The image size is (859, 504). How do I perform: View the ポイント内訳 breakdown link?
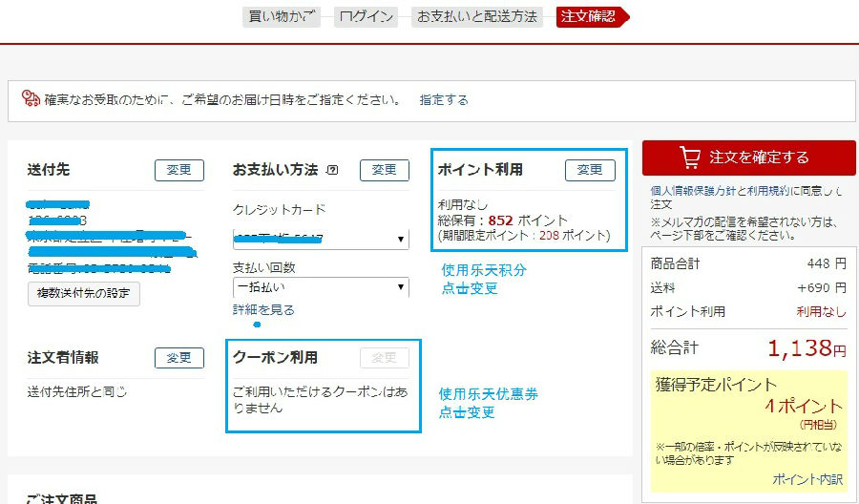tap(807, 479)
